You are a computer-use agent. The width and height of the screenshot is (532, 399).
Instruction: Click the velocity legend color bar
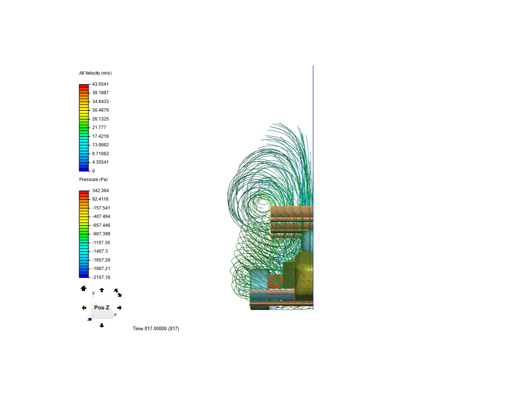tap(84, 128)
